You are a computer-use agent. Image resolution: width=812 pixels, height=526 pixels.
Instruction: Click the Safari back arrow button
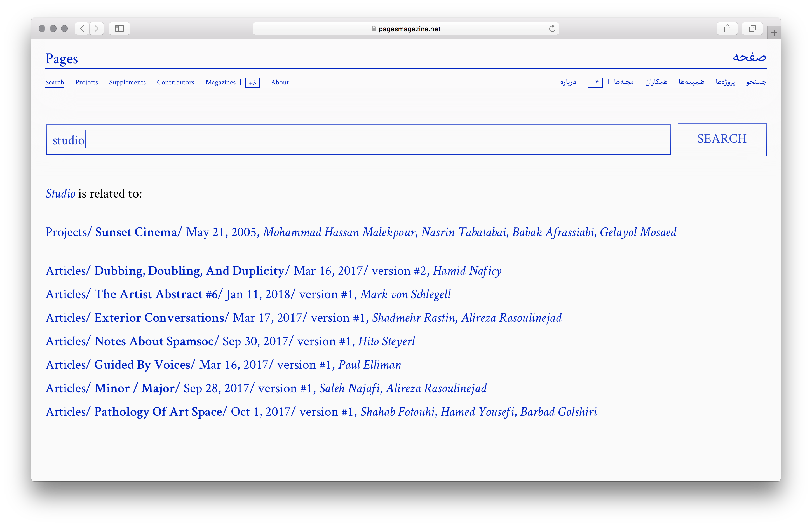pos(82,29)
